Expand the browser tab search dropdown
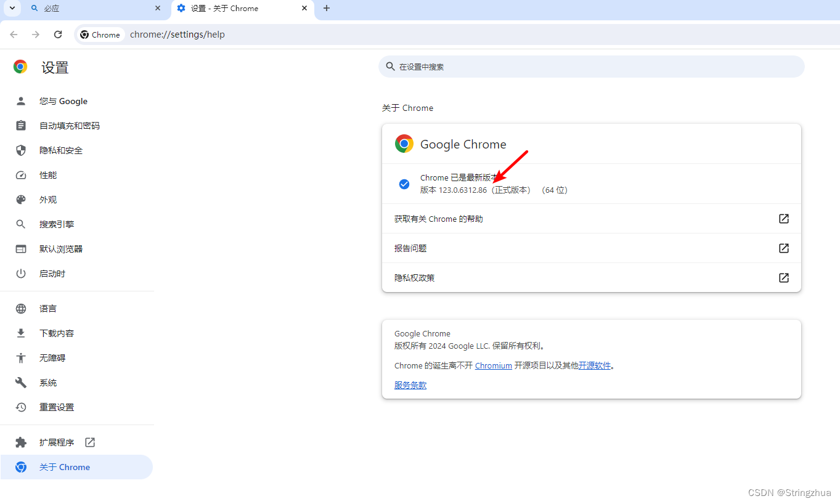 [x=11, y=9]
